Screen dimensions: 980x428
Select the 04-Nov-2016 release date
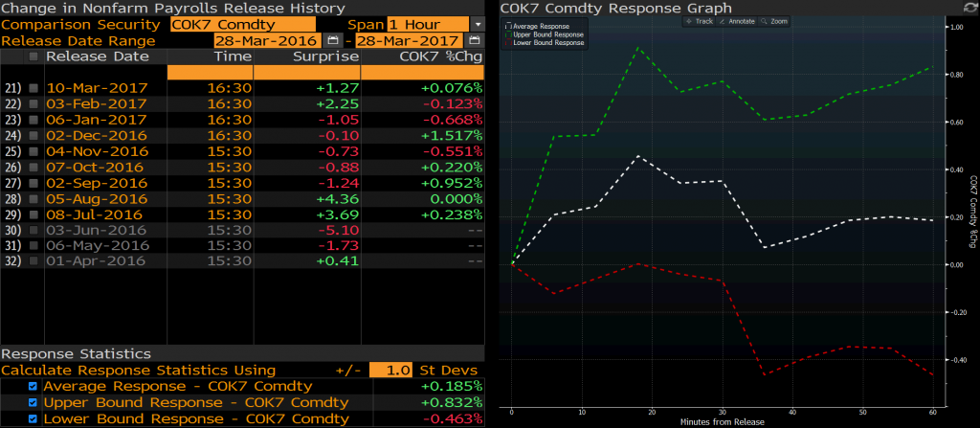[97, 151]
